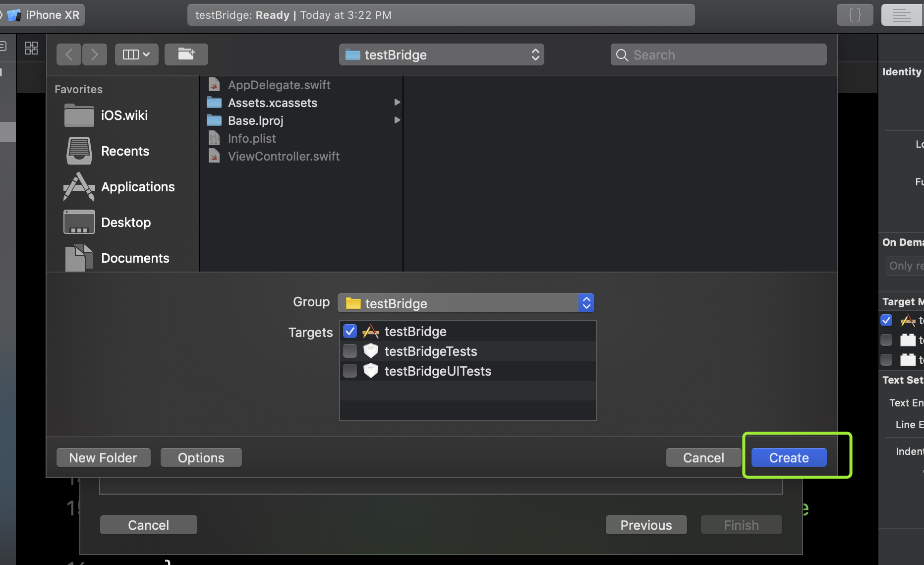
Task: Open Applications in the sidebar
Action: [x=119, y=187]
